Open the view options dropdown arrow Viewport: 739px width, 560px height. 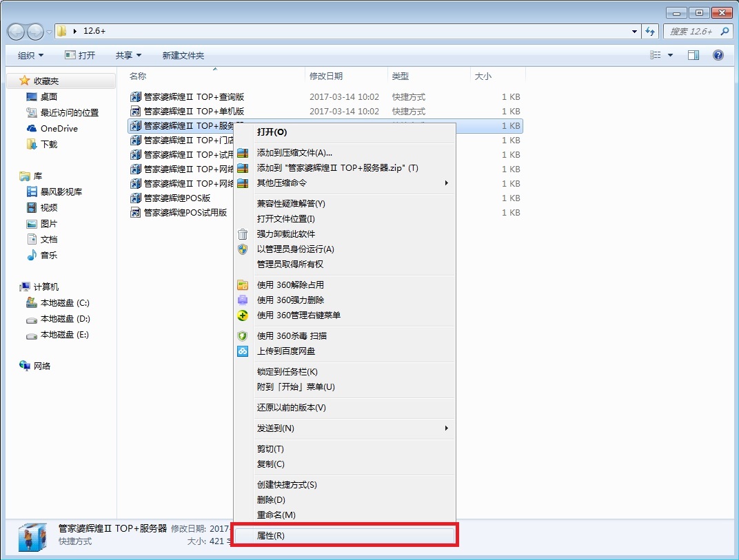[x=670, y=55]
